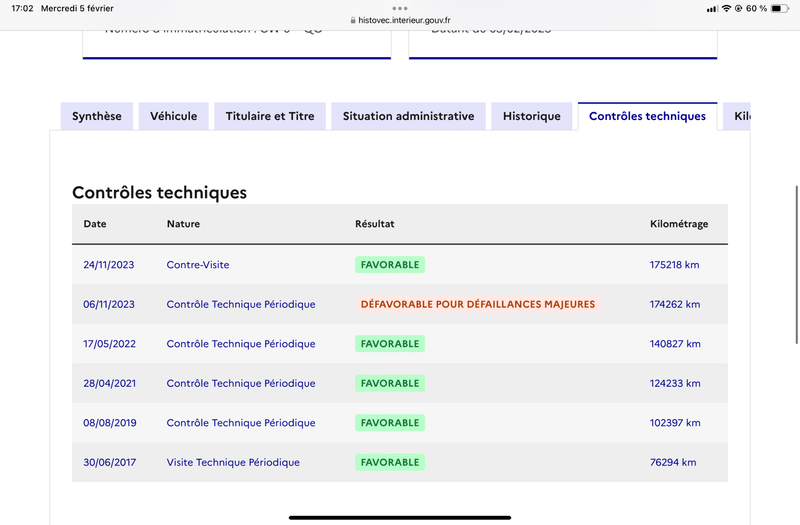Click the date 28/04/2021

click(x=110, y=383)
